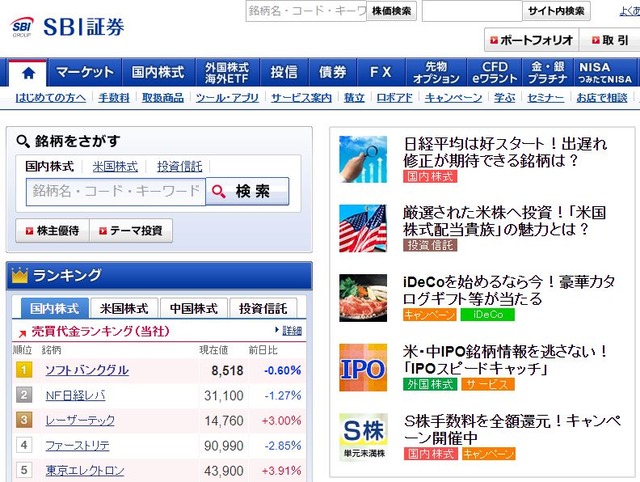640x482 pixels.
Task: Open 積立 link
Action: click(x=354, y=98)
